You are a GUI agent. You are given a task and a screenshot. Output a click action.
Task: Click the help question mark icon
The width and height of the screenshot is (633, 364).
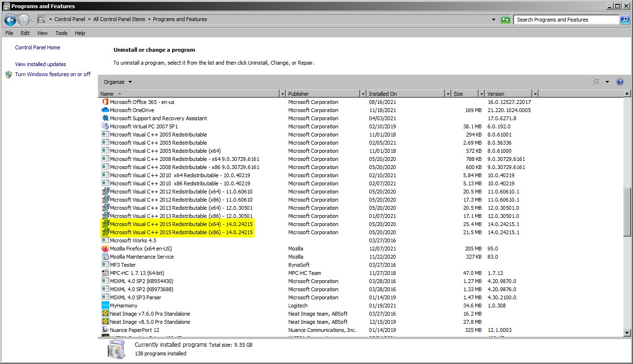(620, 82)
